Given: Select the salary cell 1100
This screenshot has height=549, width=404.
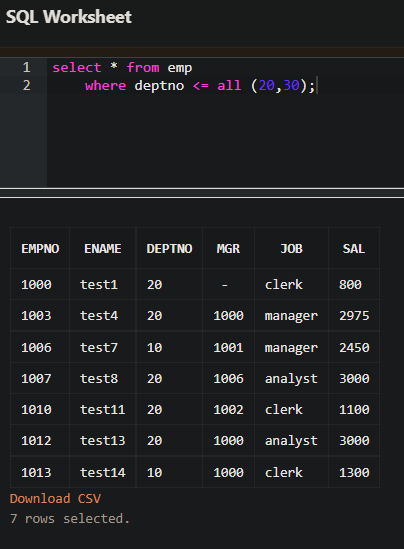Looking at the screenshot, I should click(354, 409).
